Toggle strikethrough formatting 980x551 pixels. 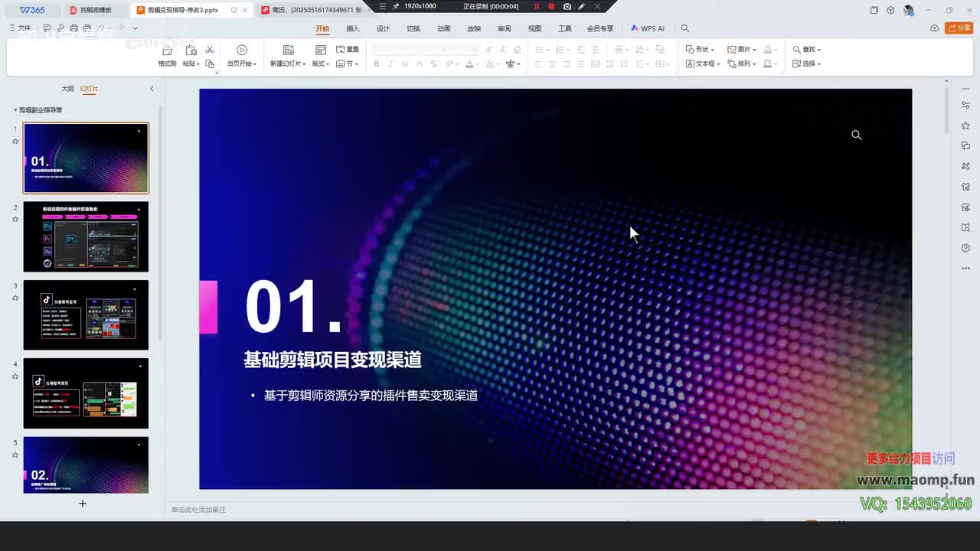coord(434,64)
